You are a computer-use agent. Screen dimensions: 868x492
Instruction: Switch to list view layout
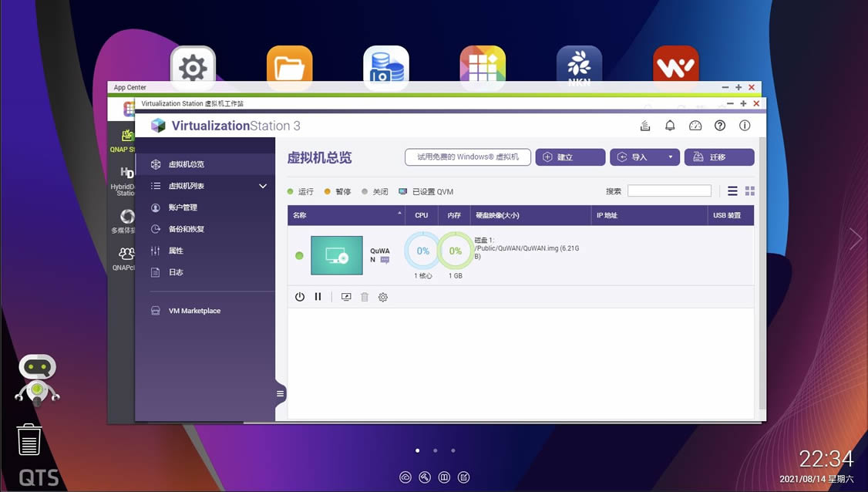[x=732, y=191]
